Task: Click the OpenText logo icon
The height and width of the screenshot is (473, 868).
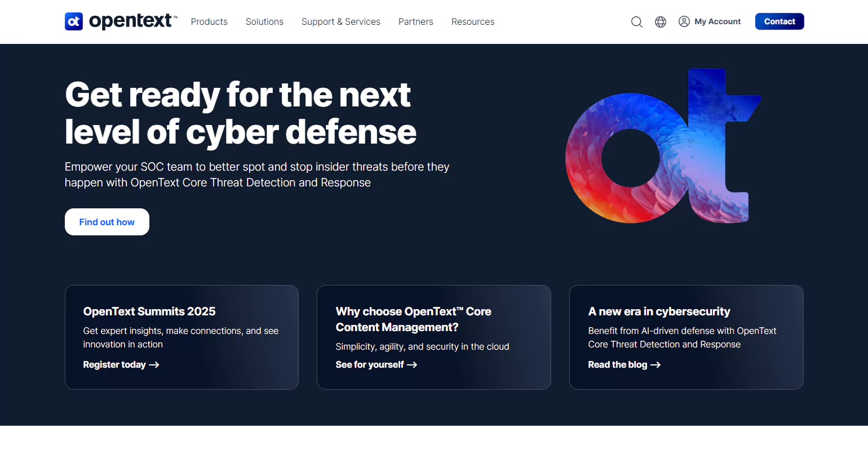Action: pos(74,21)
